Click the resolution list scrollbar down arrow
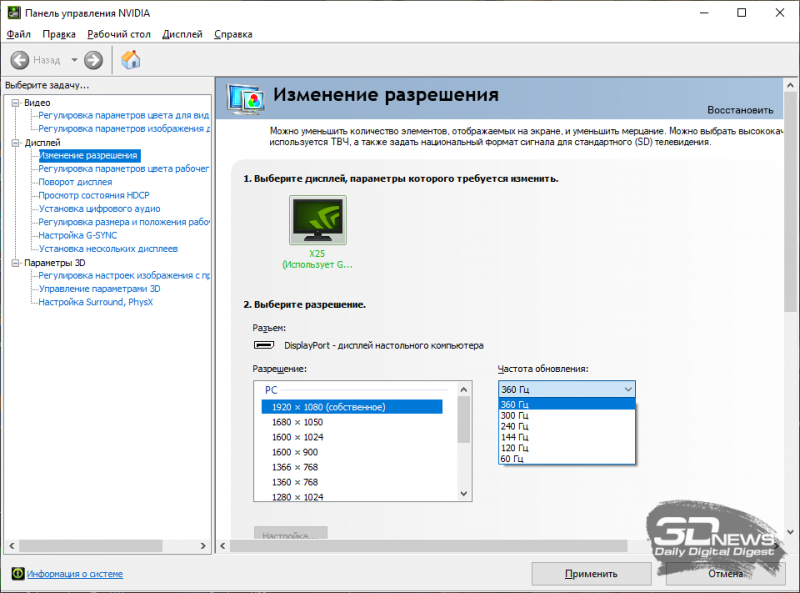 pyautogui.click(x=464, y=493)
